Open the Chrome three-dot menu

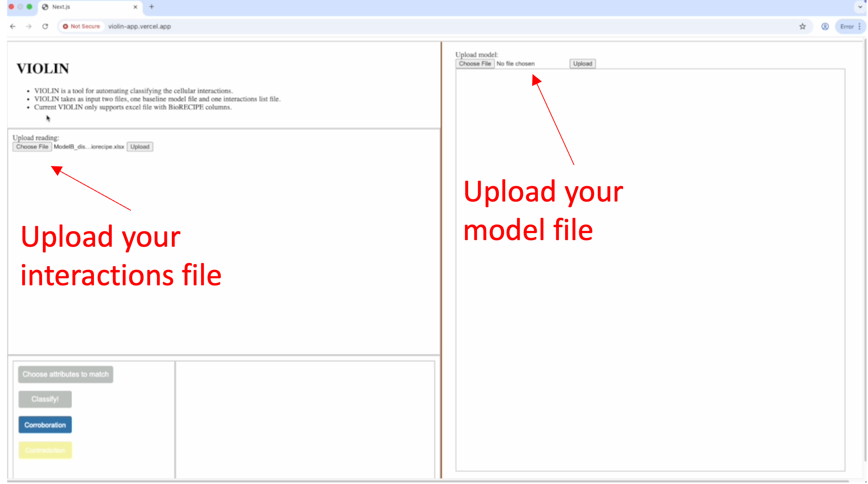pos(859,26)
